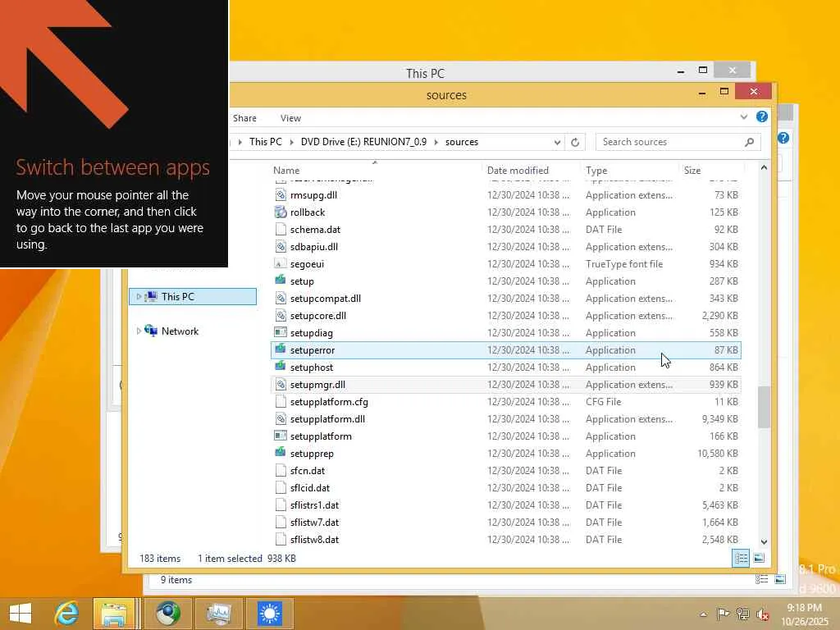Click the sun icon app on taskbar
Viewport: 840px width, 630px height.
269,614
